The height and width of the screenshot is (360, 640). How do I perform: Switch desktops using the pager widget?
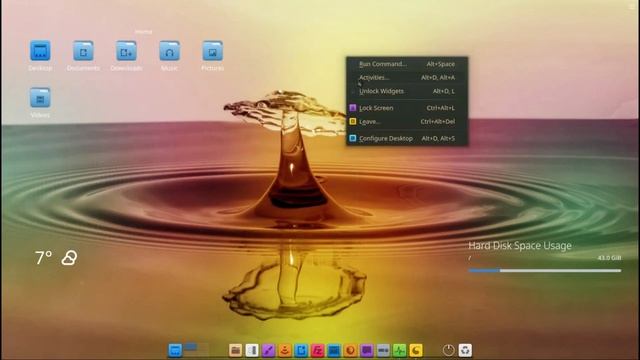tap(196, 350)
